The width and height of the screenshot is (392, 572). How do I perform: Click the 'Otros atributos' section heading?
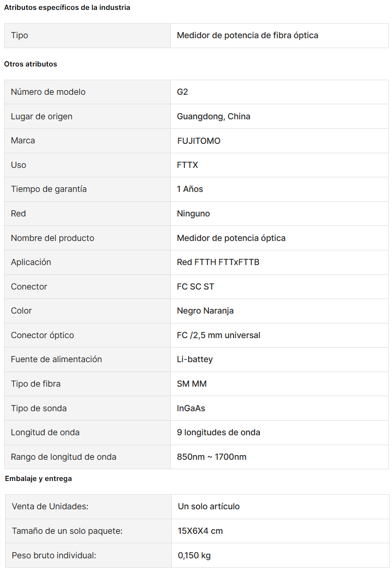point(31,64)
